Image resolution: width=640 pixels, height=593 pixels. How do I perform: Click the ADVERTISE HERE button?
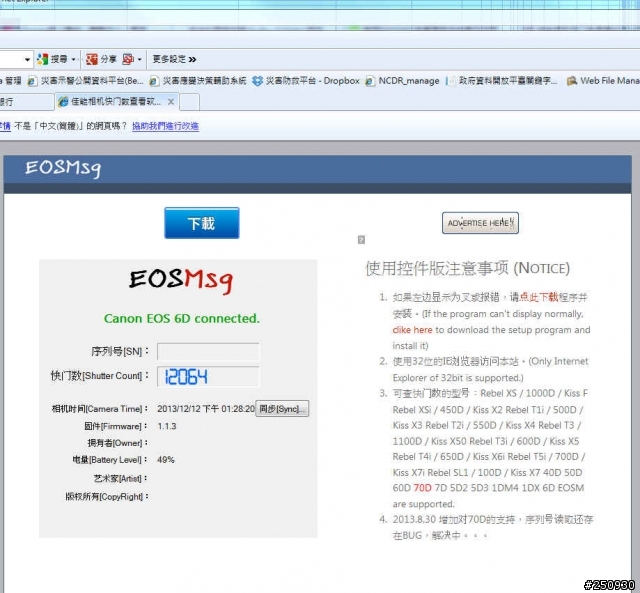(480, 223)
